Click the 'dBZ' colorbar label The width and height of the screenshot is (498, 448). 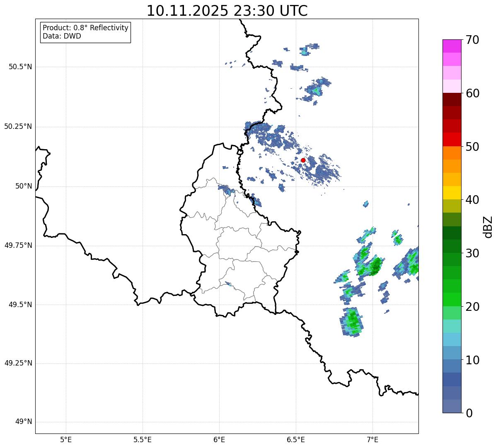pyautogui.click(x=488, y=227)
